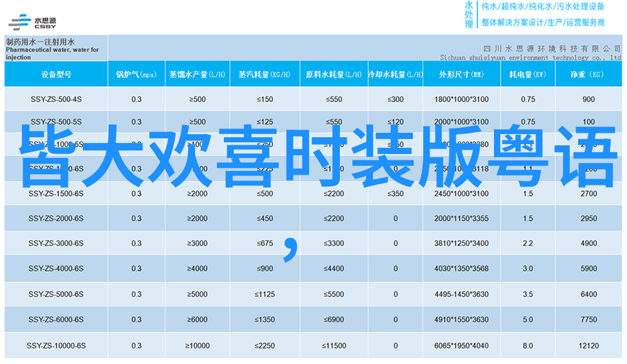
Task: Click the 6065*1950*4040 dimension cell
Action: pyautogui.click(x=461, y=346)
